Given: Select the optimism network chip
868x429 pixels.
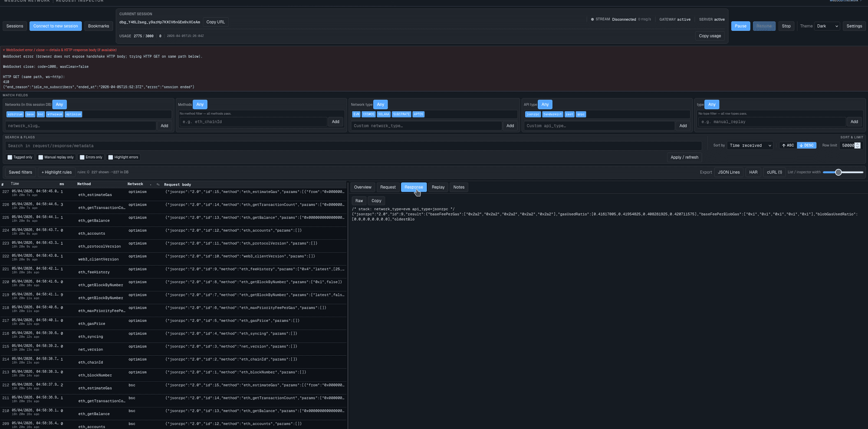Looking at the screenshot, I should point(73,115).
